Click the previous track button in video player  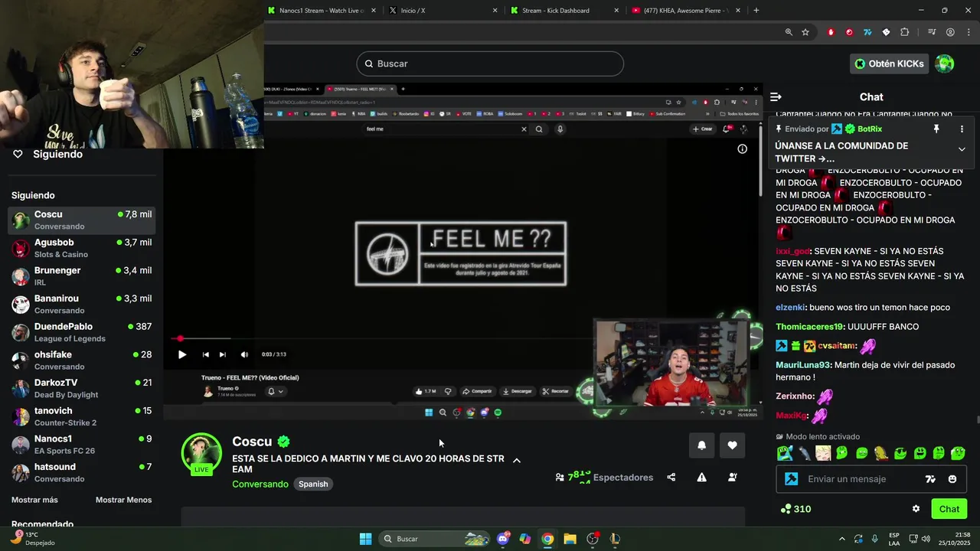point(205,354)
